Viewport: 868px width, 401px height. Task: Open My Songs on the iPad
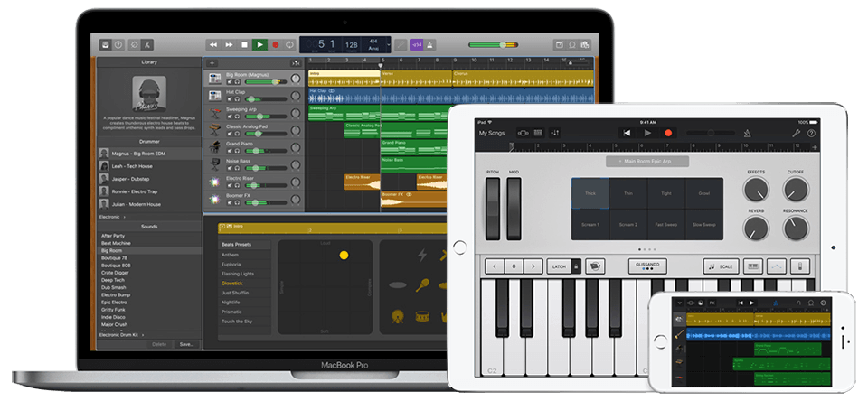[x=492, y=133]
